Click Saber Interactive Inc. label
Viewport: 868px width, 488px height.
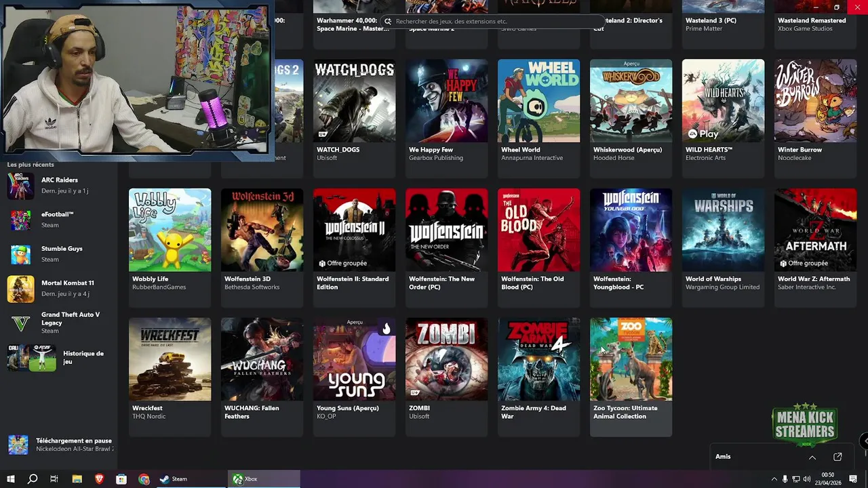pos(806,287)
